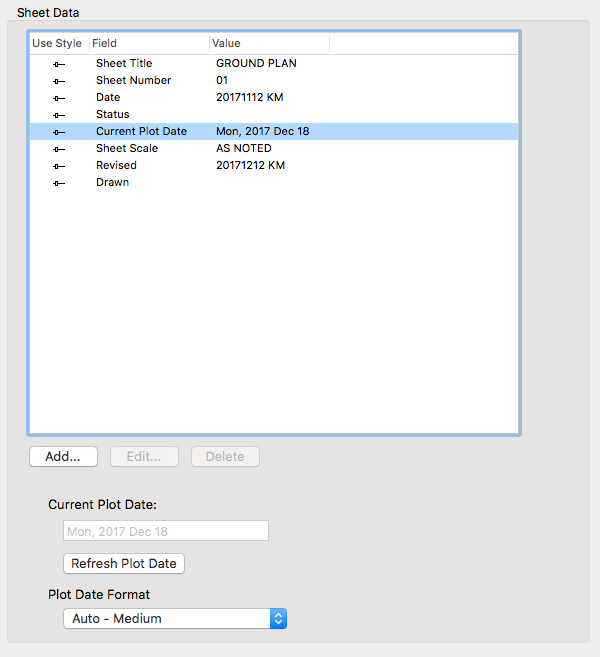Select the Revised row value 20171212 KM
Screen dimensions: 600x657
(250, 165)
